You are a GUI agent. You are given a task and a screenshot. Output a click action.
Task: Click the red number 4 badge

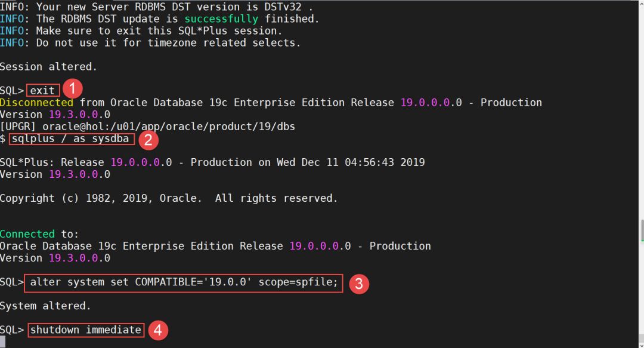click(x=157, y=331)
